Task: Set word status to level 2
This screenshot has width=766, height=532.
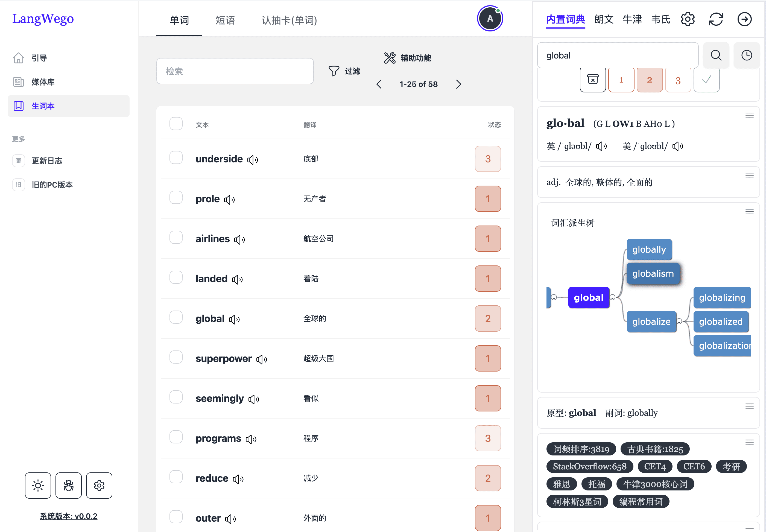Action: pos(649,80)
